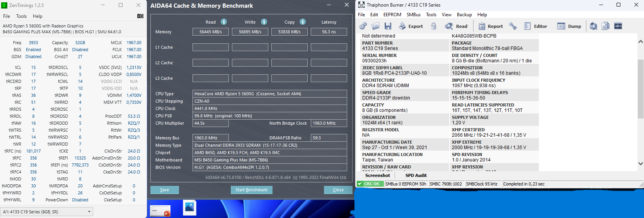The height and width of the screenshot is (218, 644).
Task: Click the Memory Copy 53838 MB/s field
Action: tap(290, 32)
